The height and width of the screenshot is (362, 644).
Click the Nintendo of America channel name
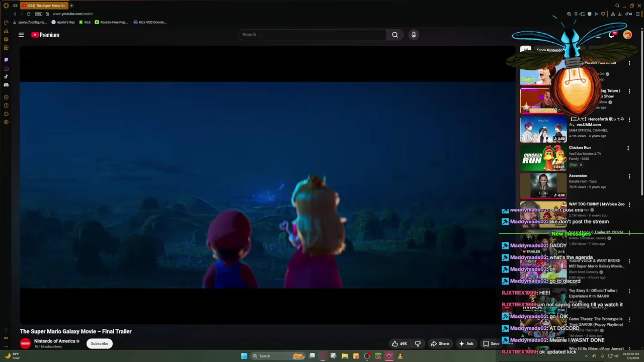coord(54,341)
